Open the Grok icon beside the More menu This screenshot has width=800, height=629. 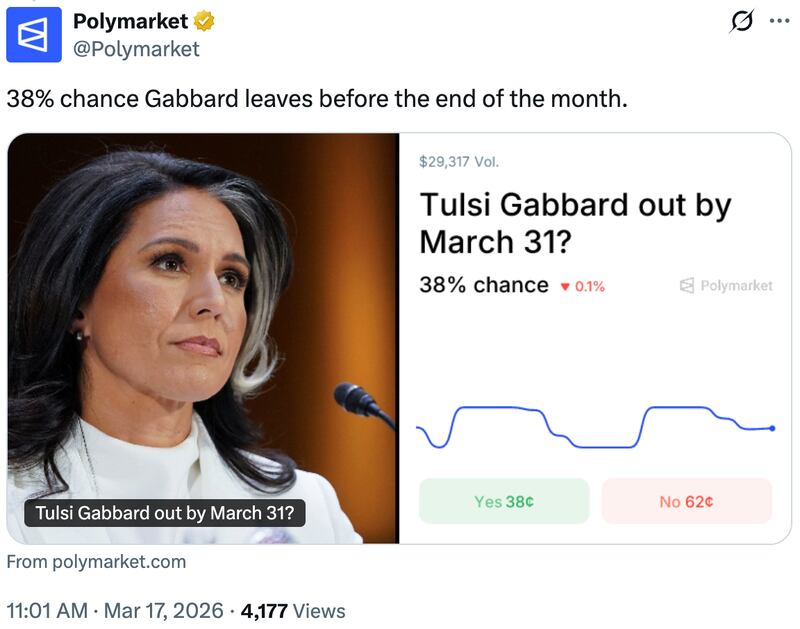tap(741, 21)
